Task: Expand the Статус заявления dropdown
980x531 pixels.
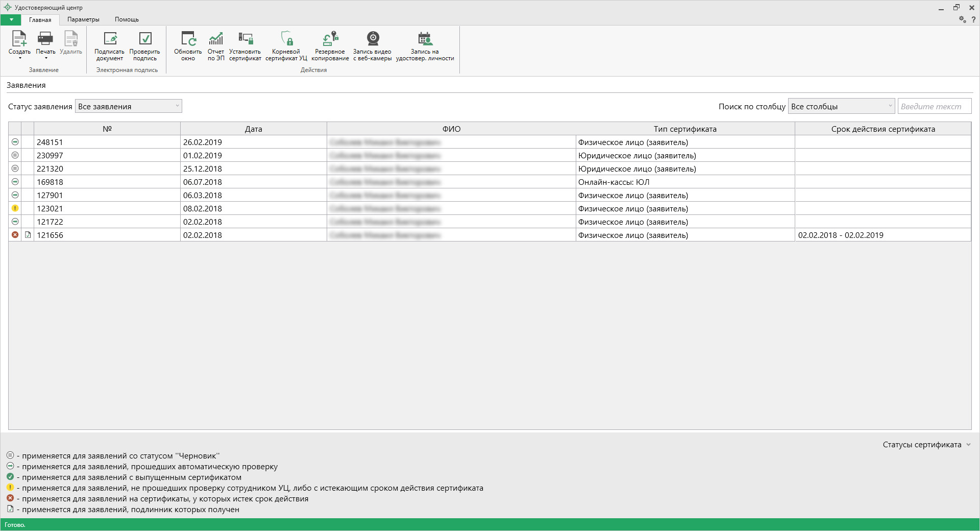Action: (129, 106)
